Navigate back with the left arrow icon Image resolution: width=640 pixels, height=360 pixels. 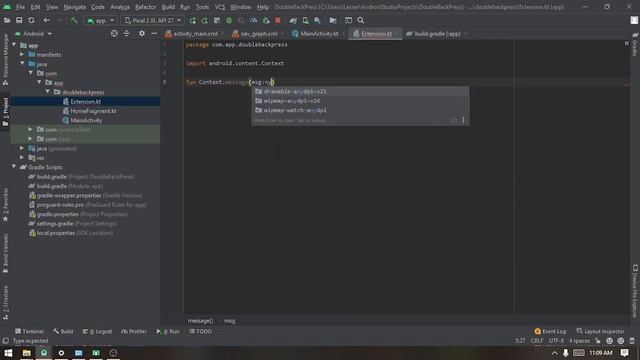[x=47, y=20]
